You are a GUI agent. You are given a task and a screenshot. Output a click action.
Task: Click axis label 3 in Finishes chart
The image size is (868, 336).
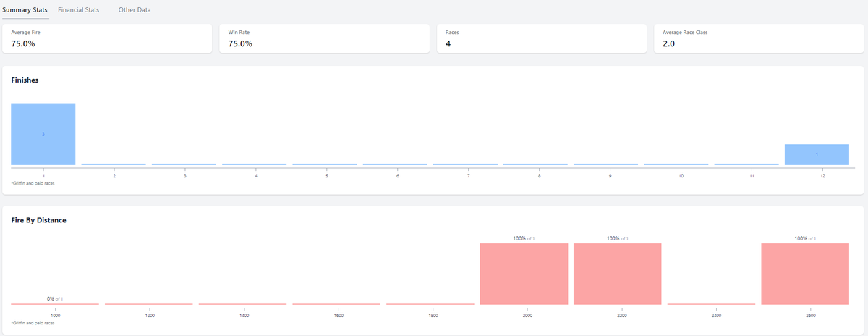[184, 176]
